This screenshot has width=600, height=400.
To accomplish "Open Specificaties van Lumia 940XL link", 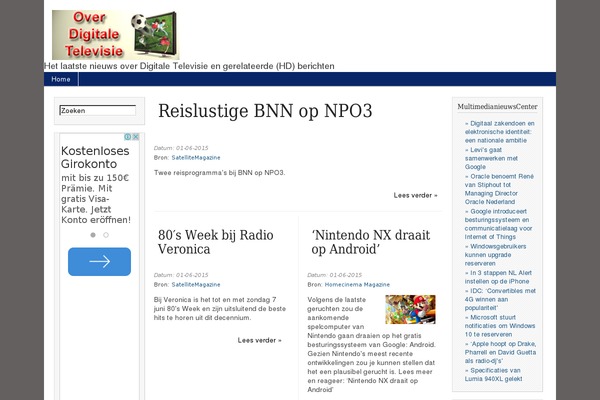I will [493, 374].
